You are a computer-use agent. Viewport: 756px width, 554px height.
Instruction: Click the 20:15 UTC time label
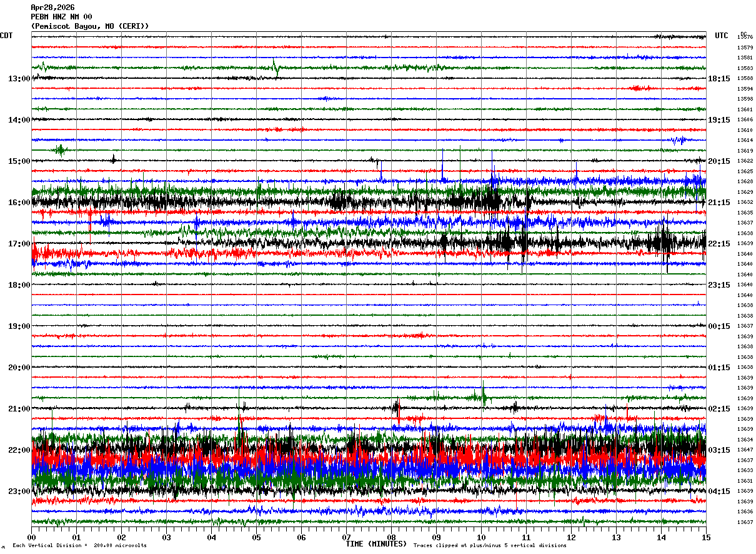[719, 161]
